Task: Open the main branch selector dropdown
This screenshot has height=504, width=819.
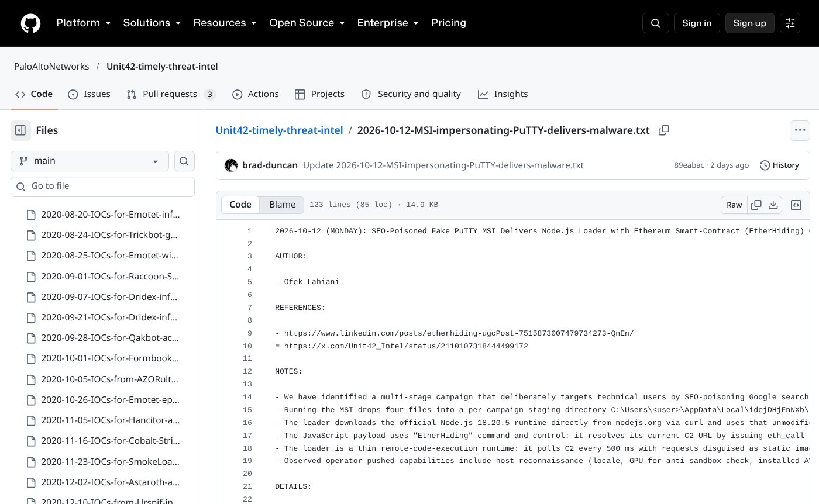Action: (x=90, y=161)
